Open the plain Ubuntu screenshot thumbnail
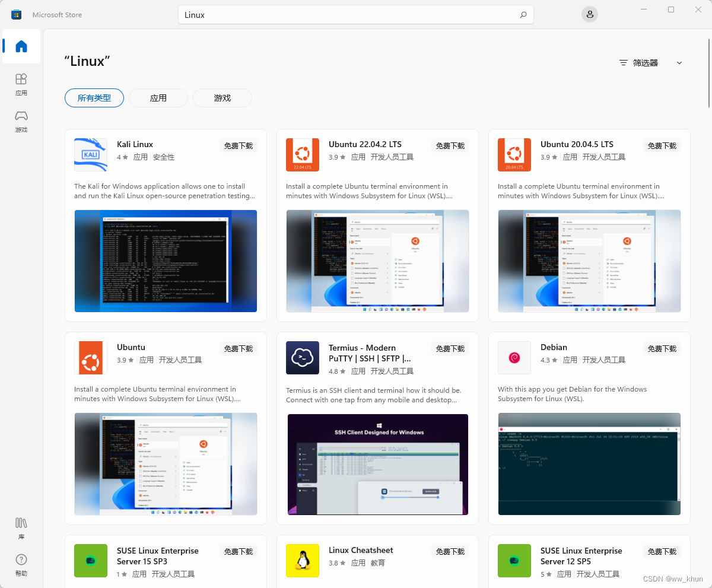This screenshot has height=588, width=712. (166, 464)
